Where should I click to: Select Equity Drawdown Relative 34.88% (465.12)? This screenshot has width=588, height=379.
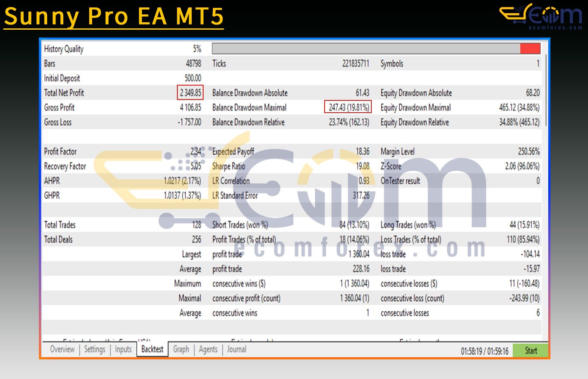(519, 122)
